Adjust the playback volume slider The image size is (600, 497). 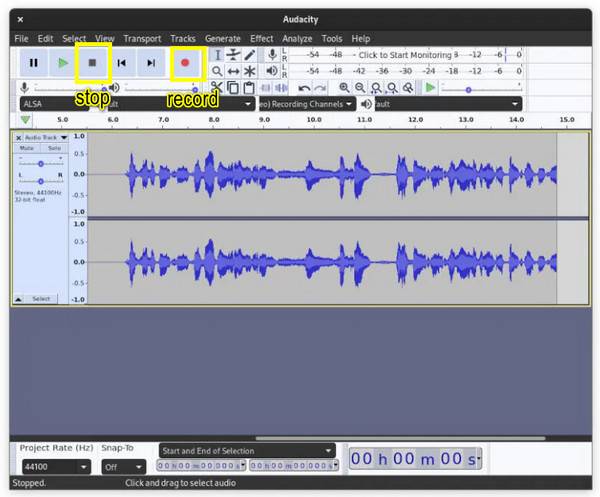click(x=161, y=88)
